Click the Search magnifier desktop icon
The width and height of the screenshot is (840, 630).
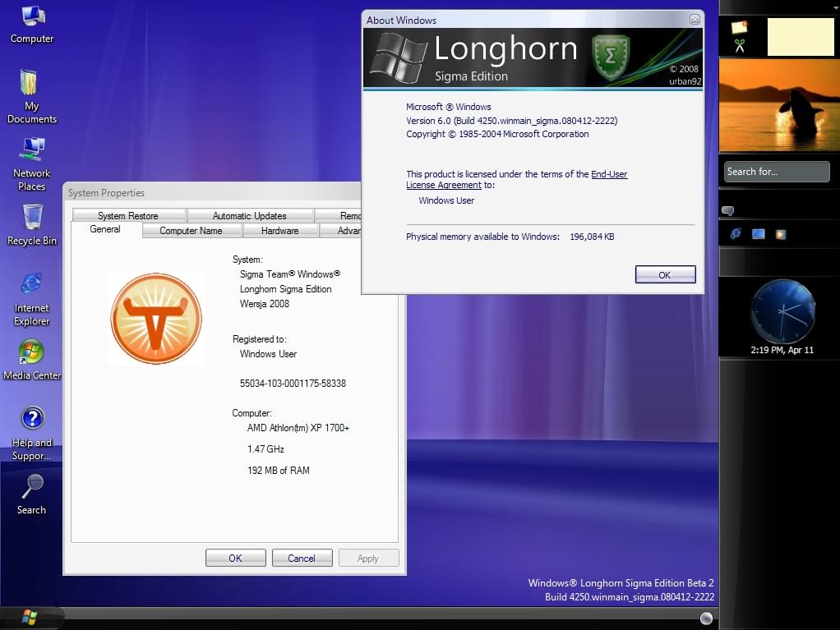[31, 494]
